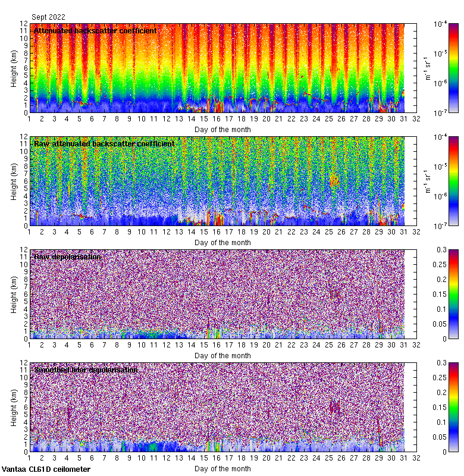Click the 'Sept 2022' date label
This screenshot has width=464, height=476.
[x=48, y=17]
